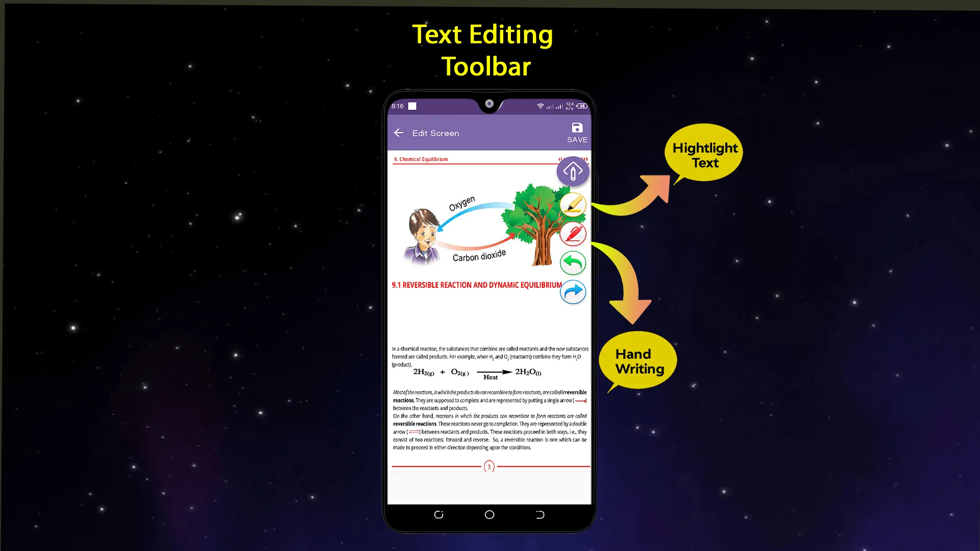Tap the diamond-shaped tool icon
The height and width of the screenshot is (551, 980).
pyautogui.click(x=573, y=171)
